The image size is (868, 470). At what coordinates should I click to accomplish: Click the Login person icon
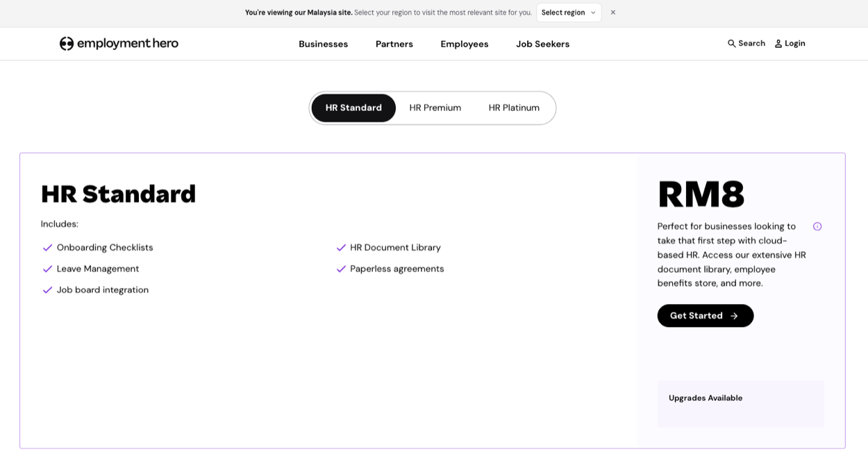coord(778,44)
